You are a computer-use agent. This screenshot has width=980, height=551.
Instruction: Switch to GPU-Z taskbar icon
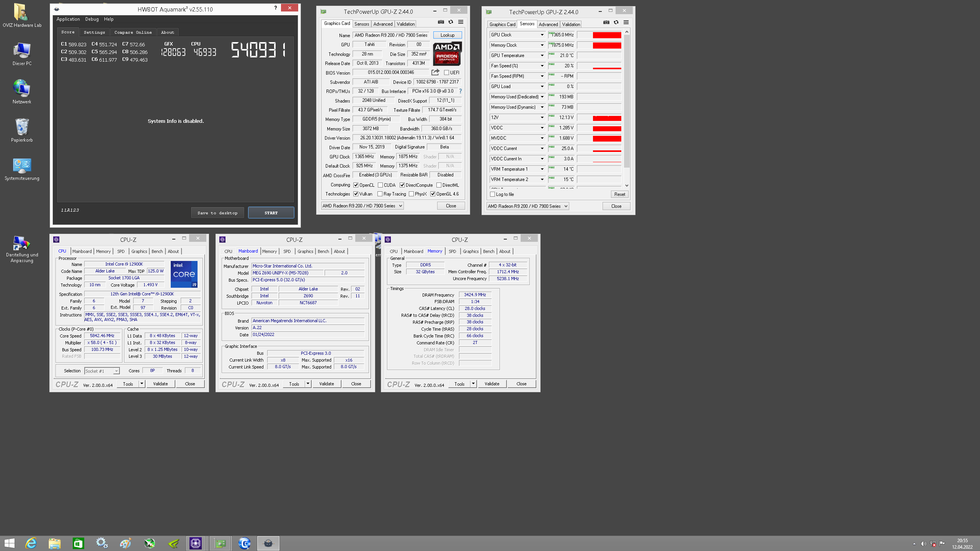tap(220, 543)
